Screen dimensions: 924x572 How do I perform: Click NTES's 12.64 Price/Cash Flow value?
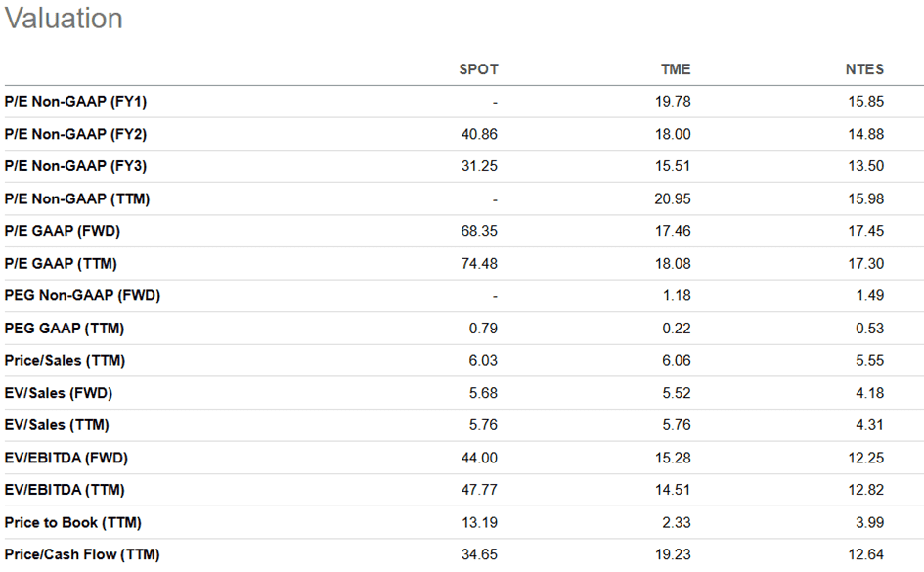pos(866,554)
